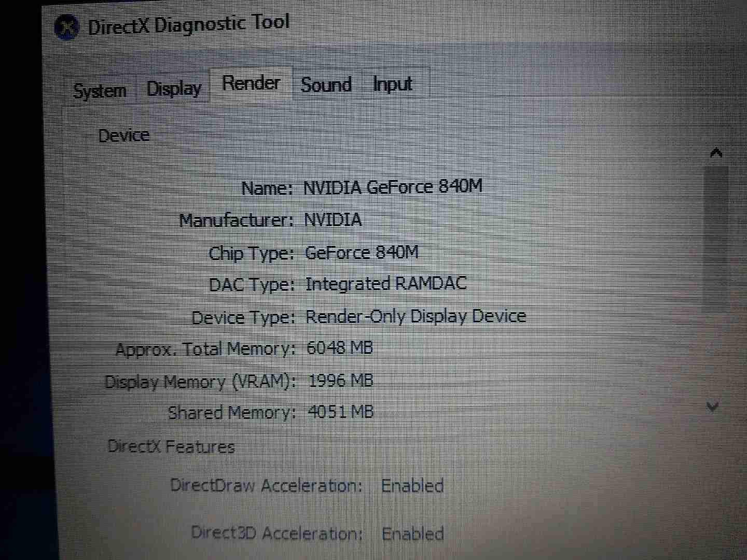
Task: Click the DAC Type label
Action: coord(252,285)
